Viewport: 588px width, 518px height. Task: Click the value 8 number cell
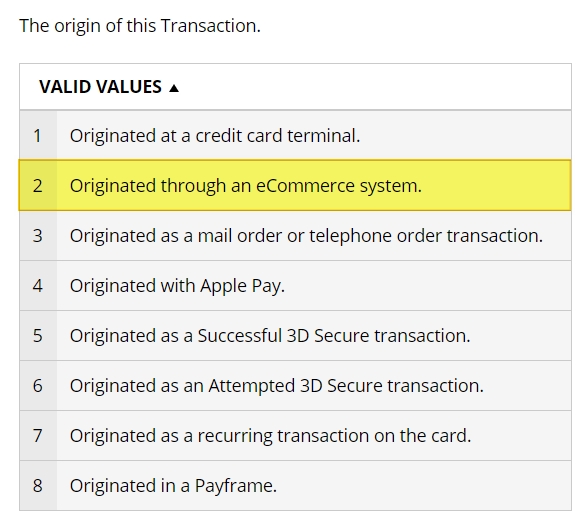click(x=38, y=485)
